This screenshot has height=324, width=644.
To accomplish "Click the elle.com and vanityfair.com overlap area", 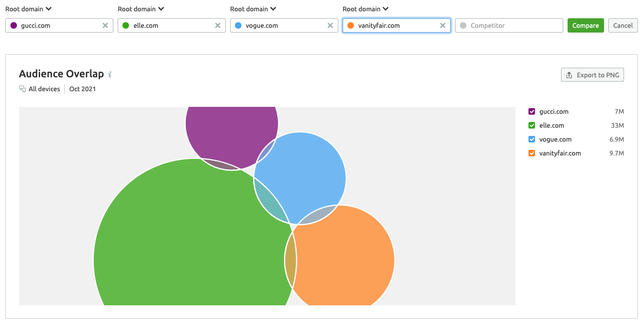I will 291,261.
